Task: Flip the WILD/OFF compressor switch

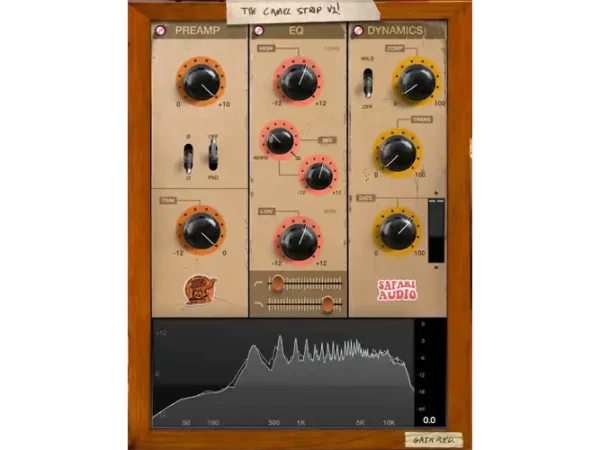Action: pos(367,83)
